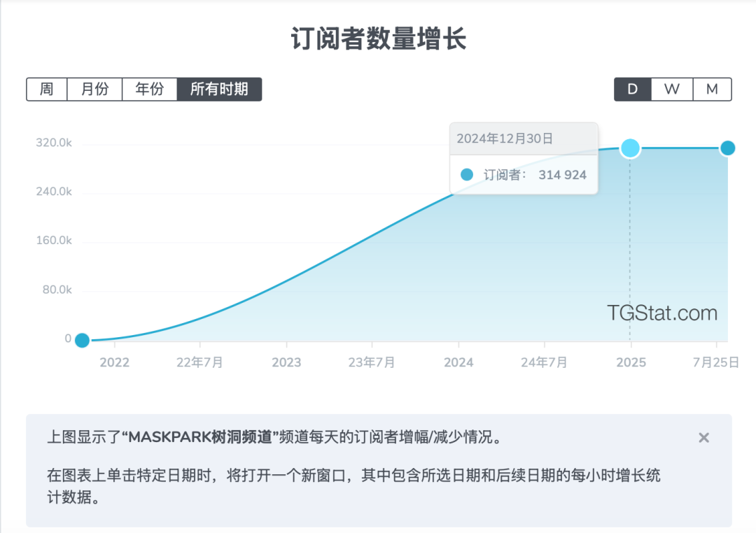756x533 pixels.
Task: Click the 2025 x-axis label
Action: coord(631,362)
